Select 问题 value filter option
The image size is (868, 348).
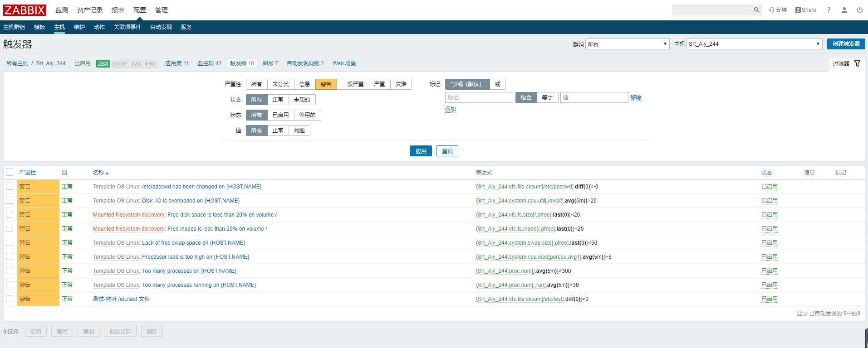tap(299, 130)
